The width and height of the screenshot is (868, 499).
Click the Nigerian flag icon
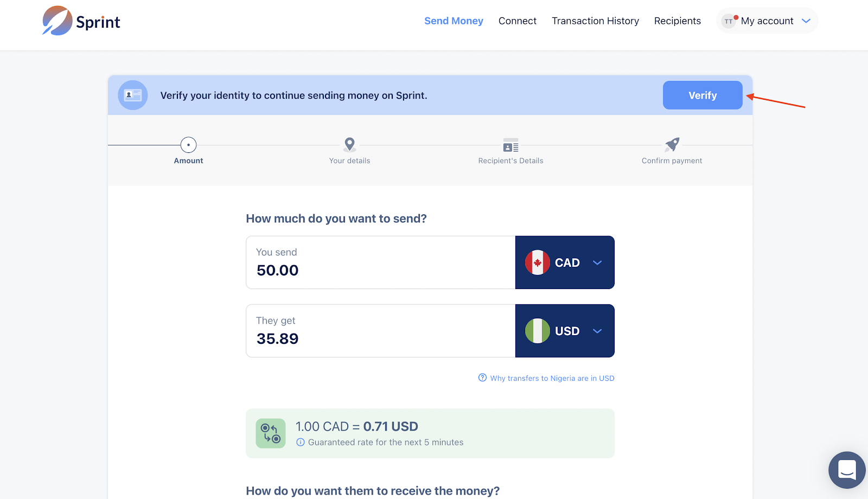click(x=537, y=331)
